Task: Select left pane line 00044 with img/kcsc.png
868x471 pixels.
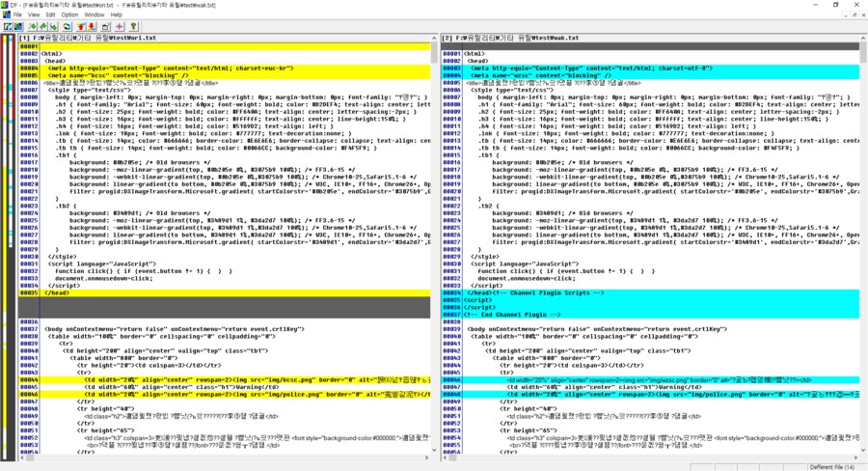Action: tap(225, 379)
